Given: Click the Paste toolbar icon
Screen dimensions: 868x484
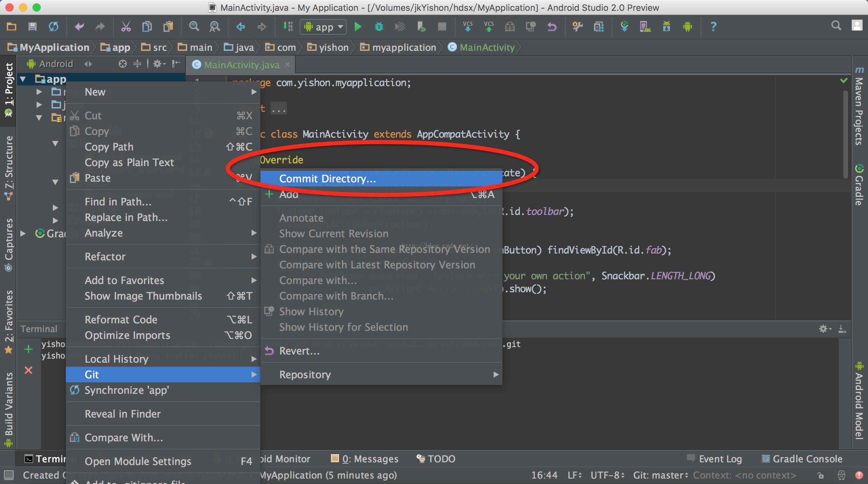Looking at the screenshot, I should (x=168, y=26).
